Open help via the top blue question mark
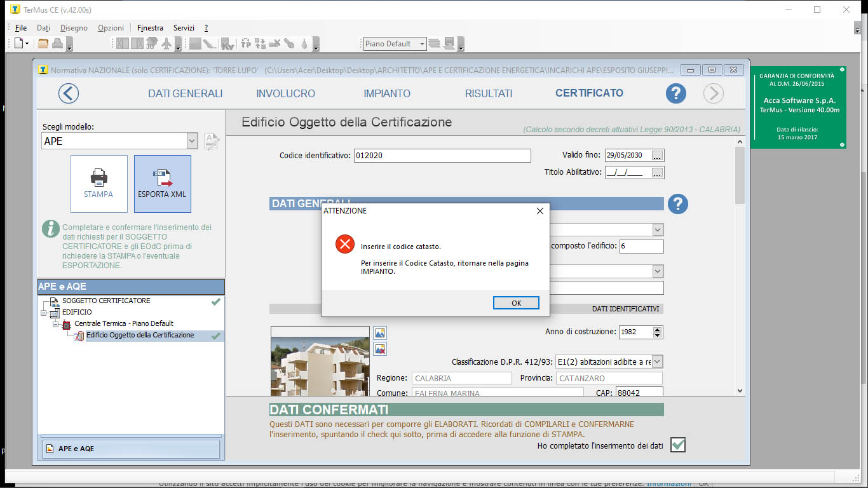Viewport: 868px width, 488px height. [675, 93]
